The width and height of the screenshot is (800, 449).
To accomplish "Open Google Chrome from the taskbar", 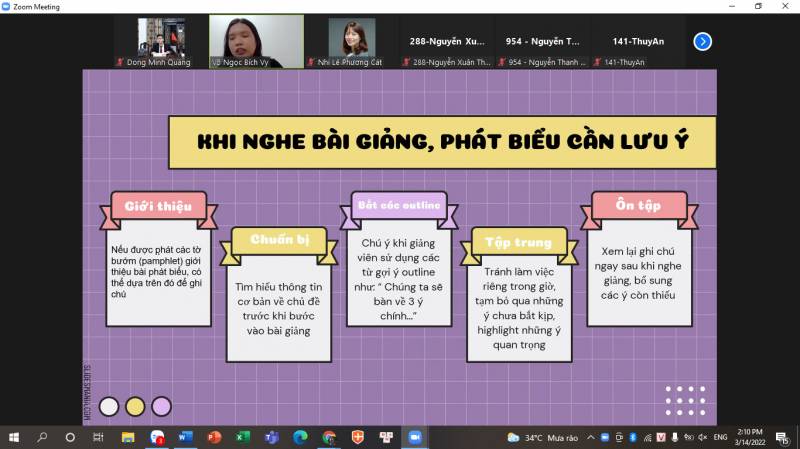I will [329, 437].
